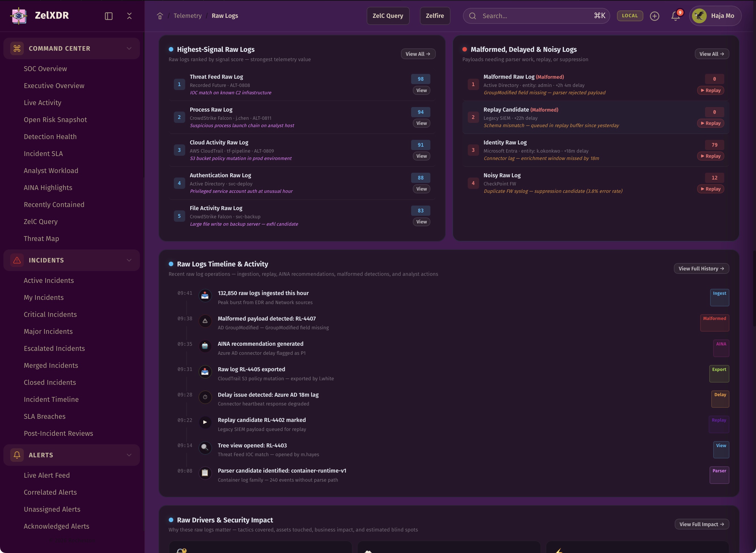Image resolution: width=756 pixels, height=553 pixels.
Task: Open the ZelC Query top button
Action: coord(388,16)
